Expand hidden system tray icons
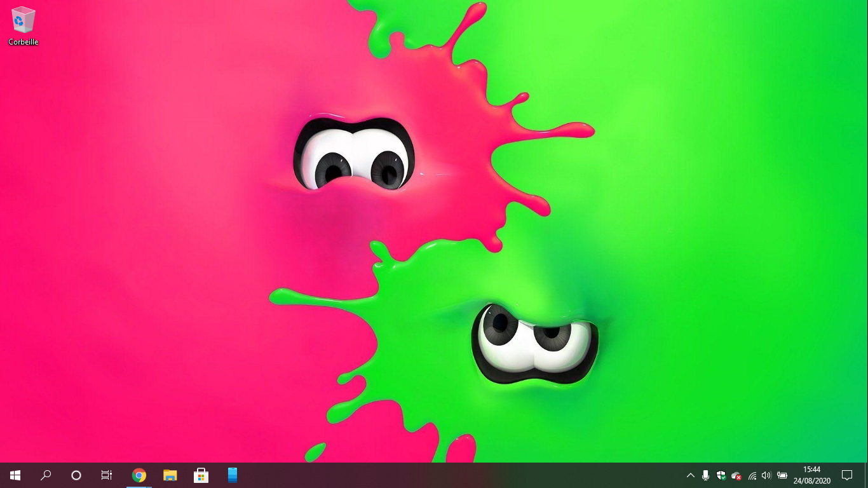This screenshot has width=868, height=488. coord(690,475)
